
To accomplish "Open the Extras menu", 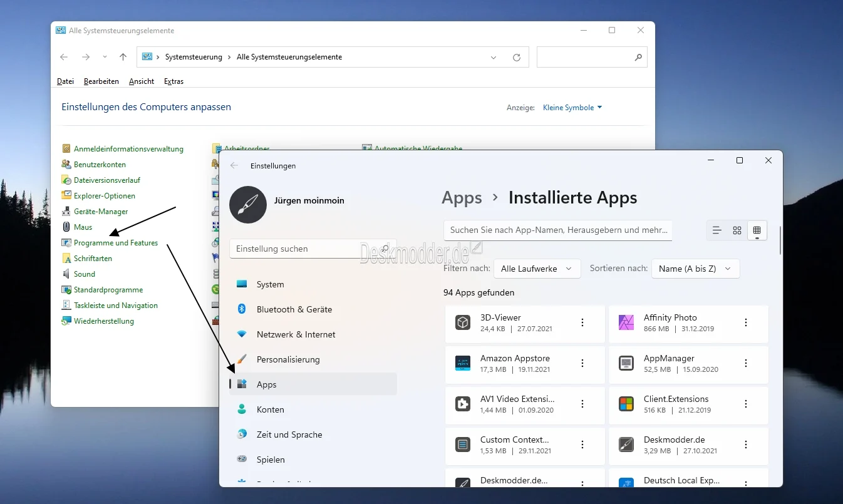I will 173,81.
